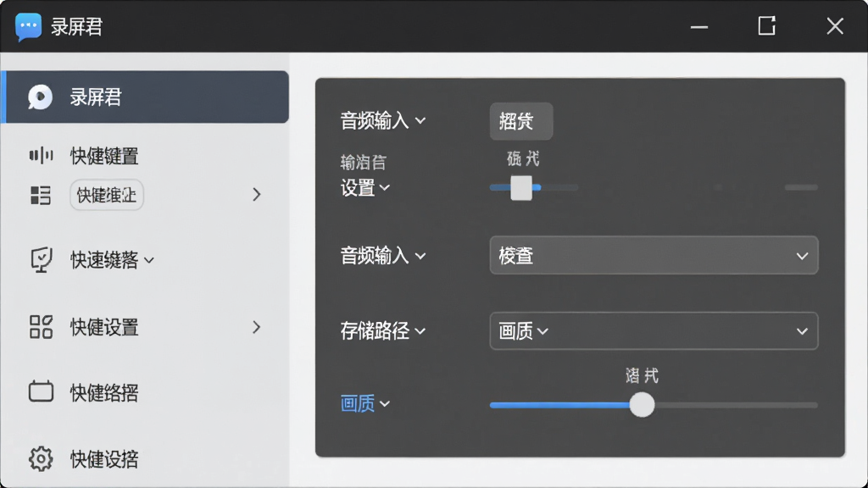
Task: Expand the blue 画质 label chevron
Action: point(385,404)
